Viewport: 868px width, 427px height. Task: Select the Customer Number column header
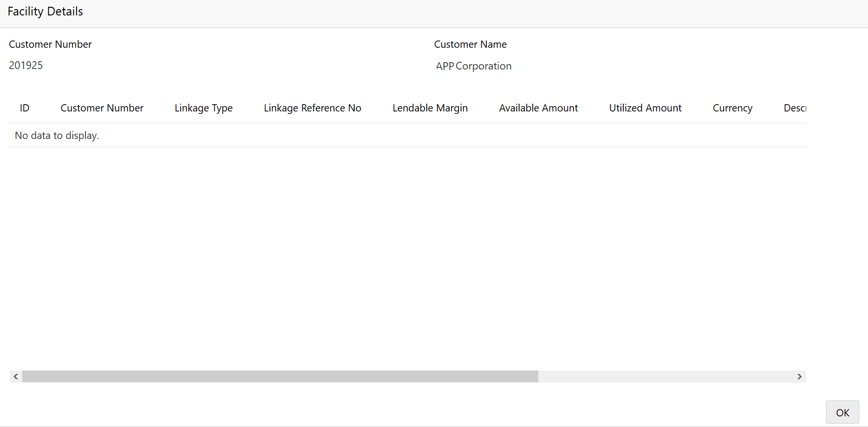pos(102,108)
